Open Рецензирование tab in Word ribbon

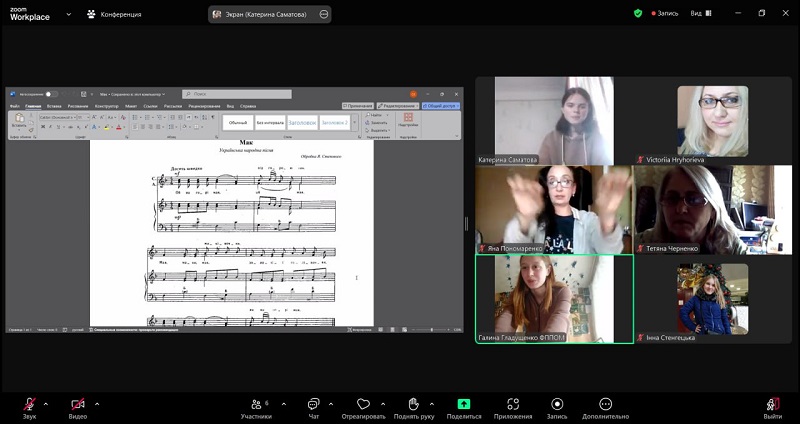[x=204, y=106]
